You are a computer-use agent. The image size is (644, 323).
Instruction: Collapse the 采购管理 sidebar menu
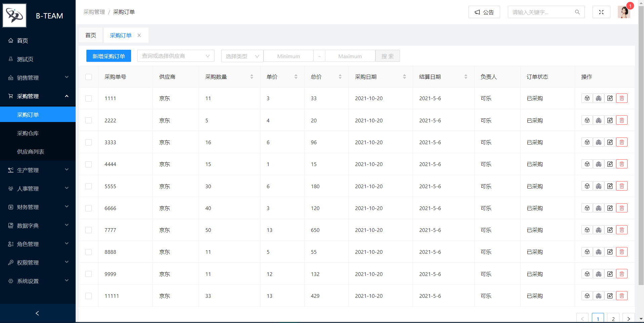click(x=38, y=96)
